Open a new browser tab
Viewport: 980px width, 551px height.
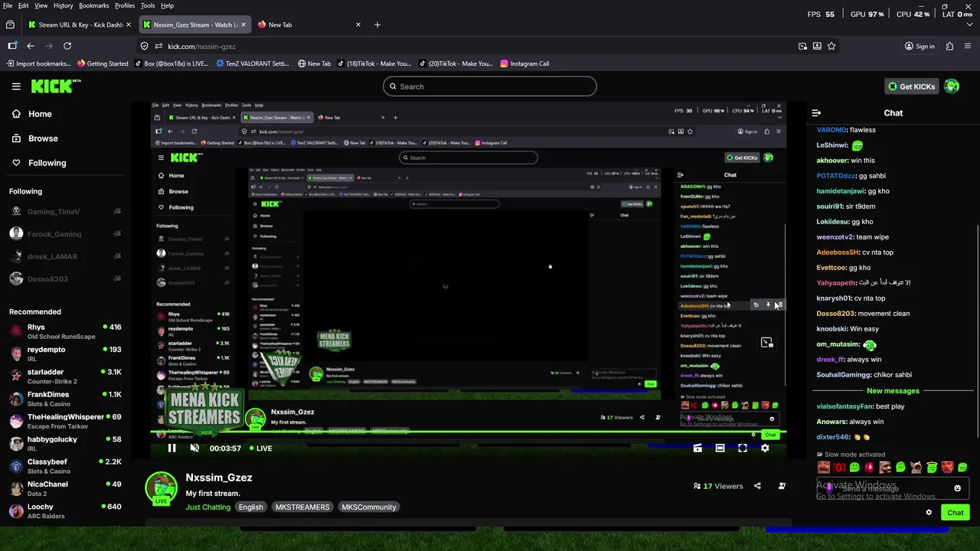tap(377, 24)
